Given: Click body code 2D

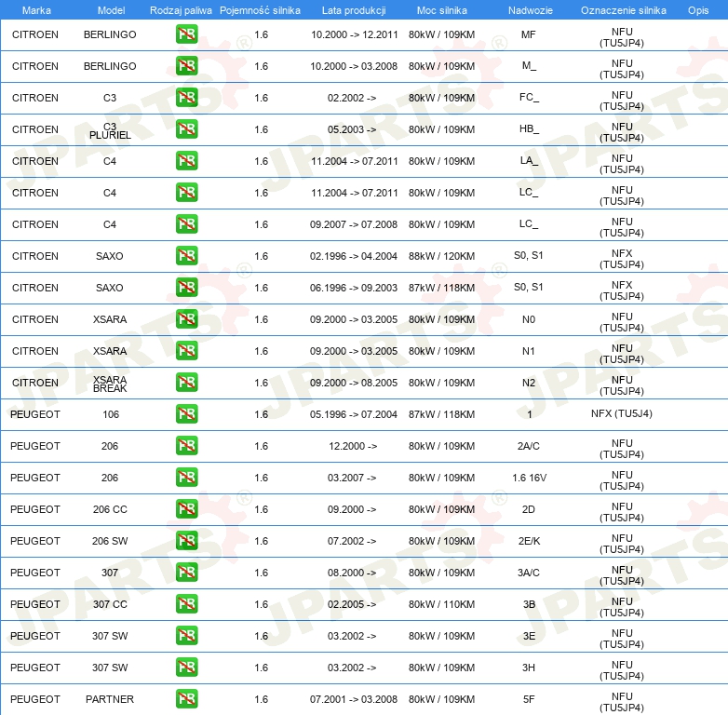Looking at the screenshot, I should click(529, 509).
